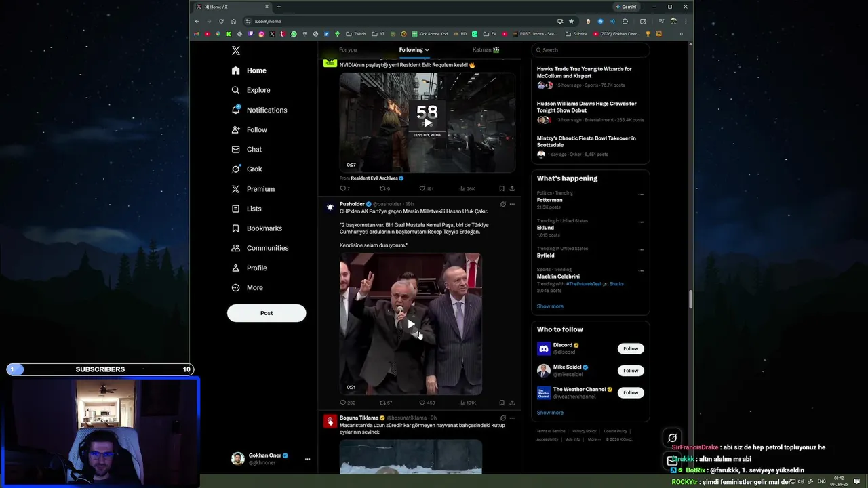The image size is (868, 488).
Task: Bookmark the Resident Evil Requiem post
Action: [502, 188]
